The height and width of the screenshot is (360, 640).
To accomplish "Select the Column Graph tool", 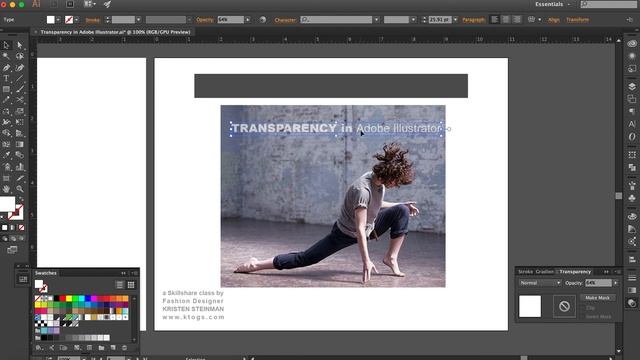I will coord(19,167).
